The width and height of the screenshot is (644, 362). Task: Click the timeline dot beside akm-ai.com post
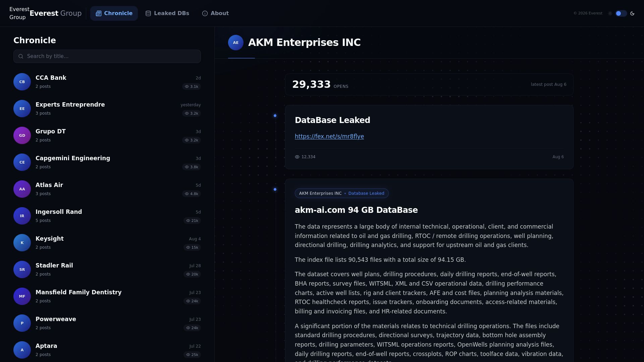tap(275, 189)
